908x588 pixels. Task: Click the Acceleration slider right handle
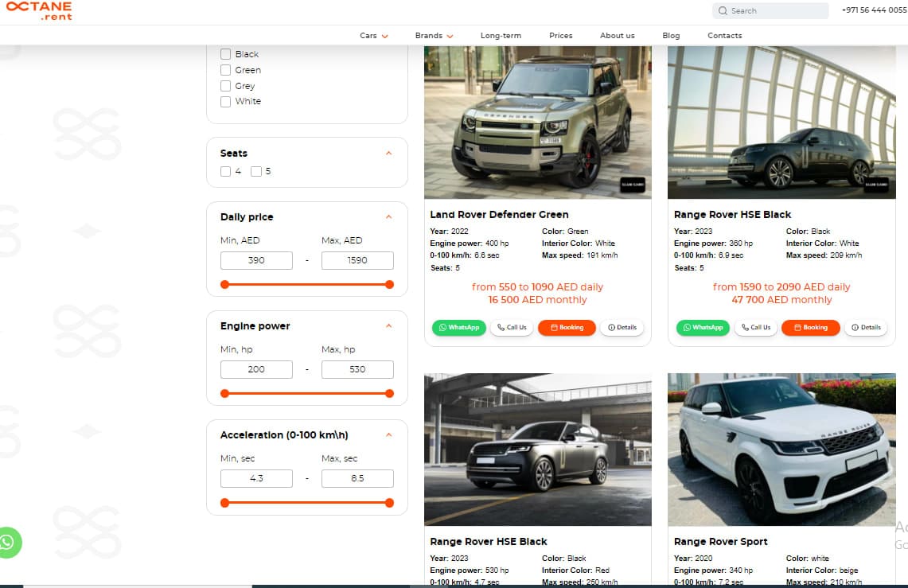[x=390, y=503]
